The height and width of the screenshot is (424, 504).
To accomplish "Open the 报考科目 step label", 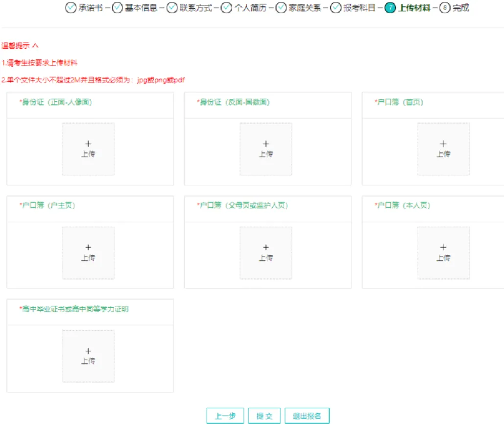I will (360, 8).
